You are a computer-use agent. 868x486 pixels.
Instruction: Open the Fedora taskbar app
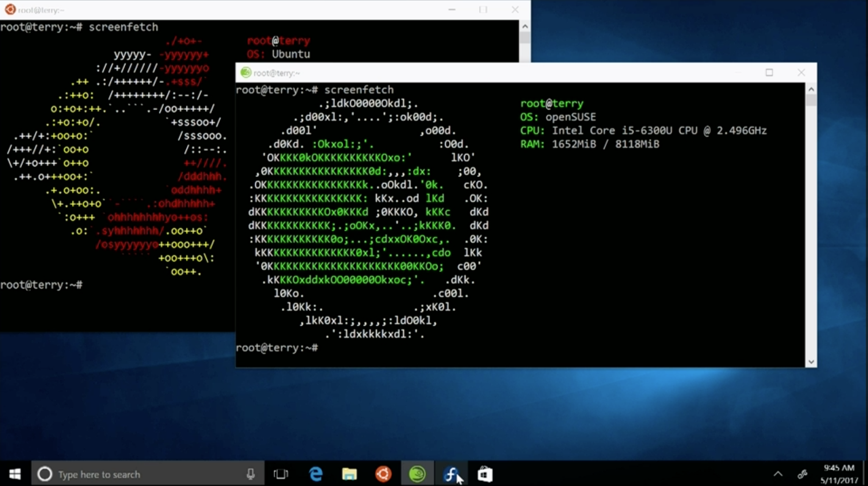tap(451, 474)
